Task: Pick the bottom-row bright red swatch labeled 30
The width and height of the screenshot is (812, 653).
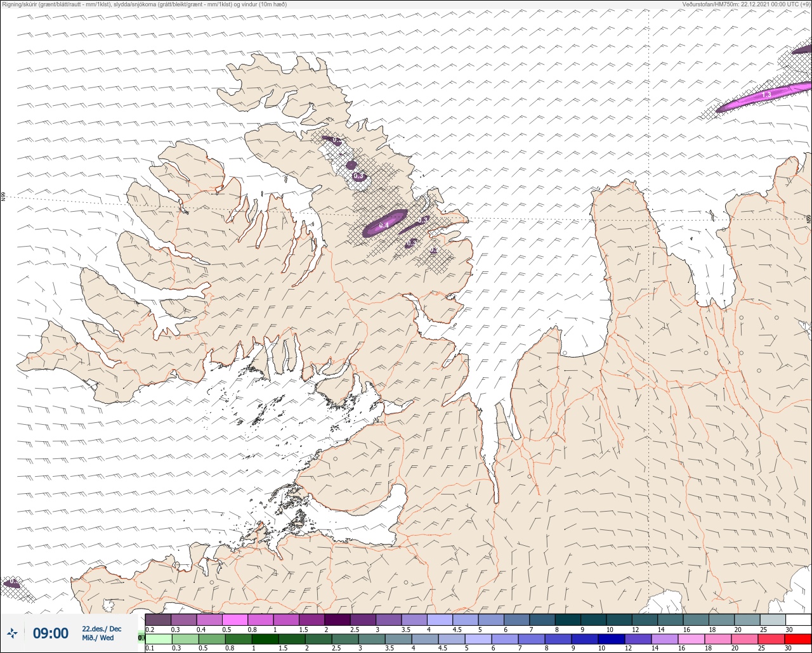Action: [x=798, y=638]
